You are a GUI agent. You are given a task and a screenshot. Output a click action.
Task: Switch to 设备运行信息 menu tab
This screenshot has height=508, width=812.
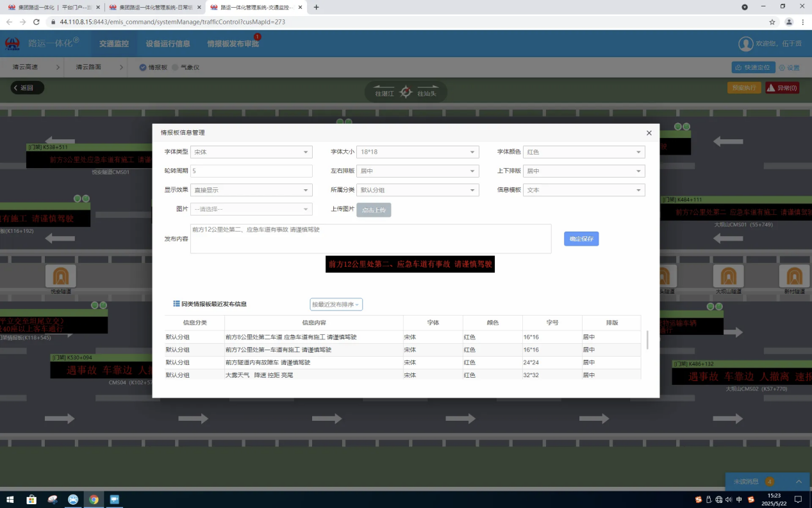pos(167,44)
